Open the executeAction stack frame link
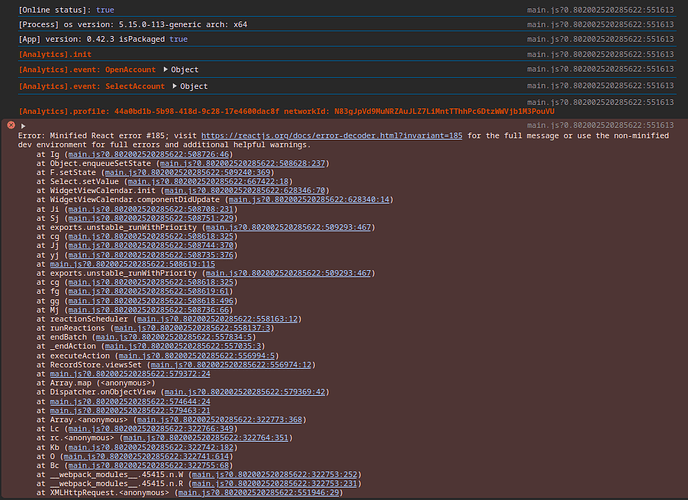 tap(197, 356)
